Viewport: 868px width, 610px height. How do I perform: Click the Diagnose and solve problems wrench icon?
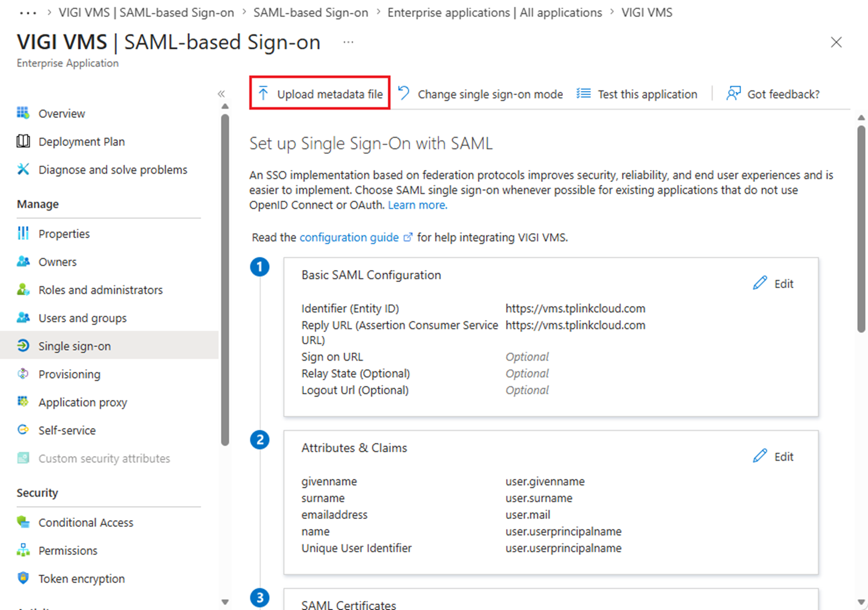coord(23,169)
